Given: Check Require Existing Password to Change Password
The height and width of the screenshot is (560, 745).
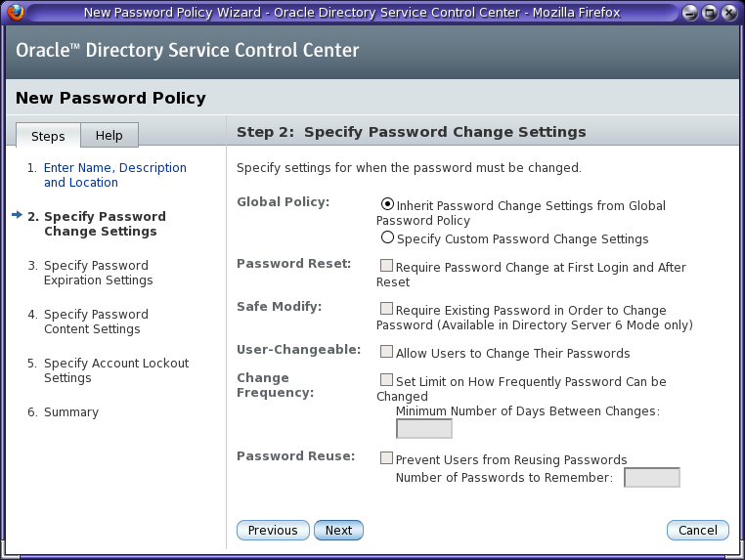Looking at the screenshot, I should point(387,309).
